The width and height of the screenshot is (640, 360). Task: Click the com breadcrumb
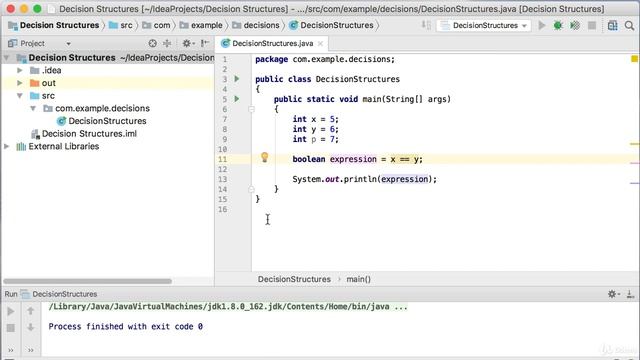[x=157, y=25]
